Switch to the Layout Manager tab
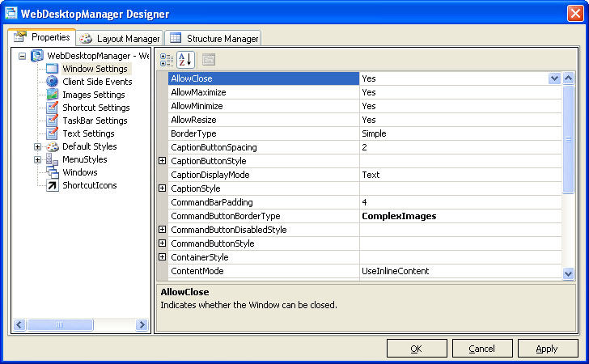 [x=121, y=38]
